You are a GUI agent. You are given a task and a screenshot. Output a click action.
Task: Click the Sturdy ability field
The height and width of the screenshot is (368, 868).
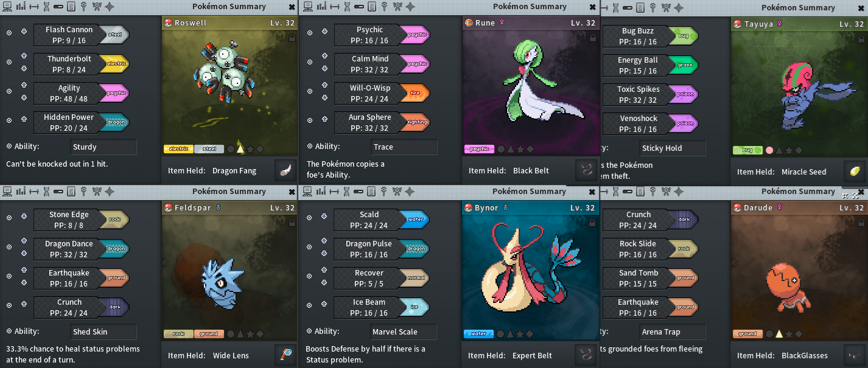[103, 147]
